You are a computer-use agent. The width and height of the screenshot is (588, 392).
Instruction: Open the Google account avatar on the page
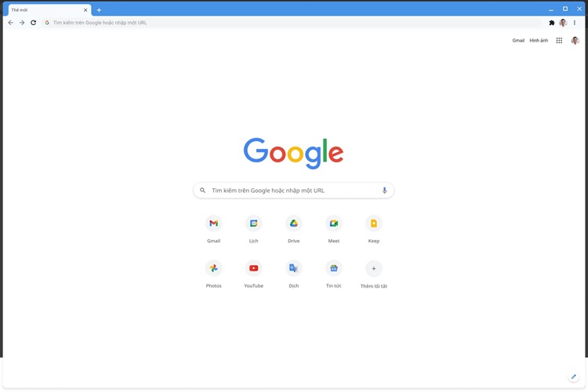575,41
